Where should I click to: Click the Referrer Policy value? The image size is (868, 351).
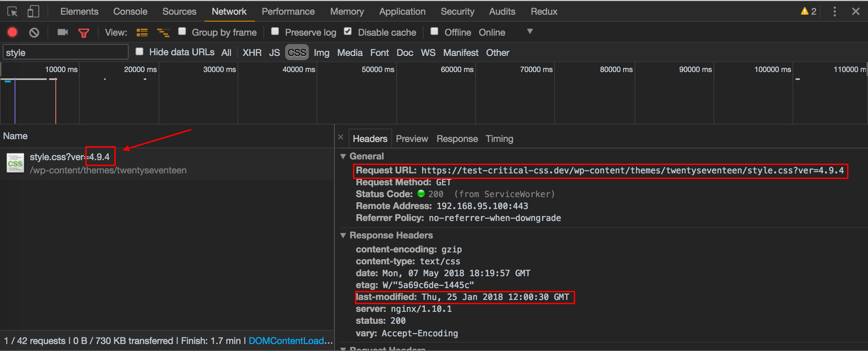(x=495, y=218)
